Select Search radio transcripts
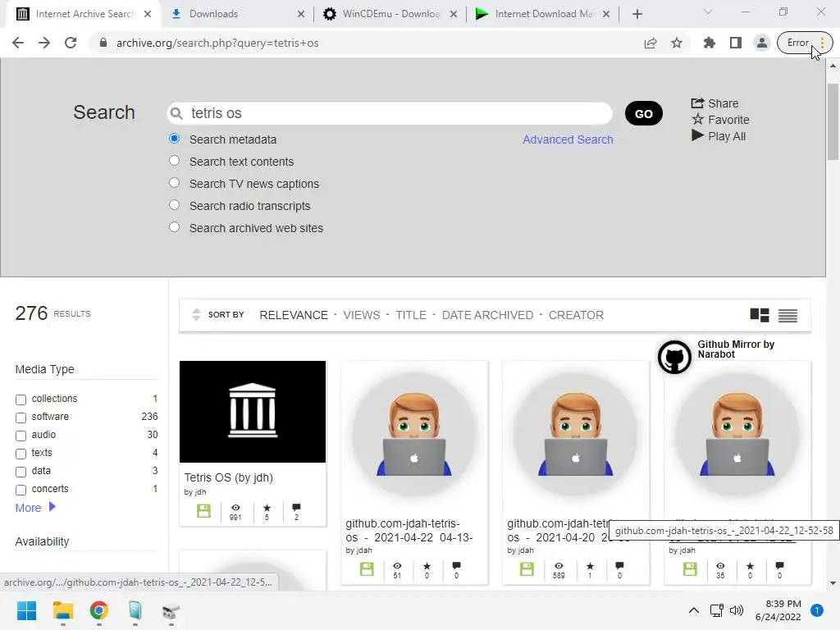 click(x=174, y=205)
